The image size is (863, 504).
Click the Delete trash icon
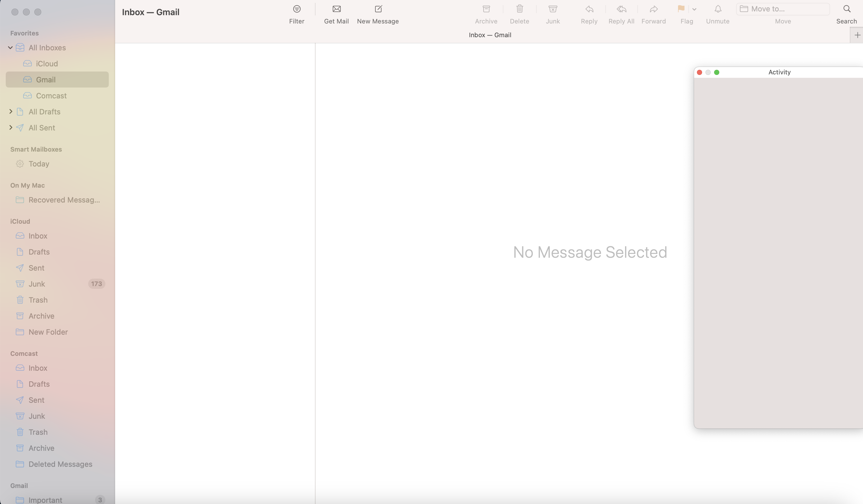click(519, 9)
